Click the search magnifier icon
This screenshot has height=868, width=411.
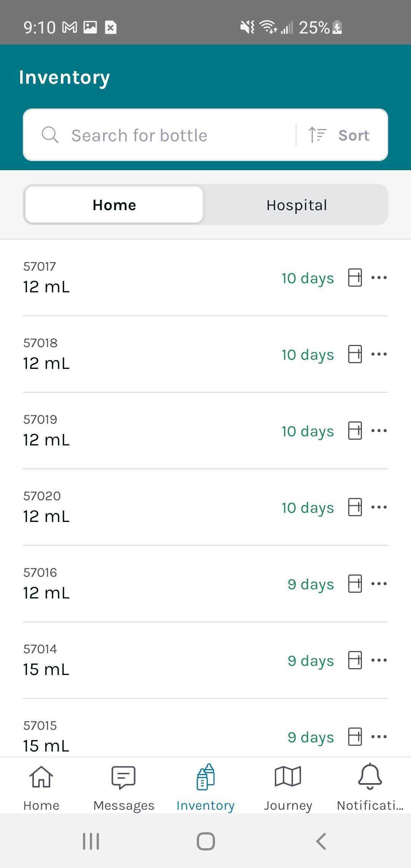[50, 135]
